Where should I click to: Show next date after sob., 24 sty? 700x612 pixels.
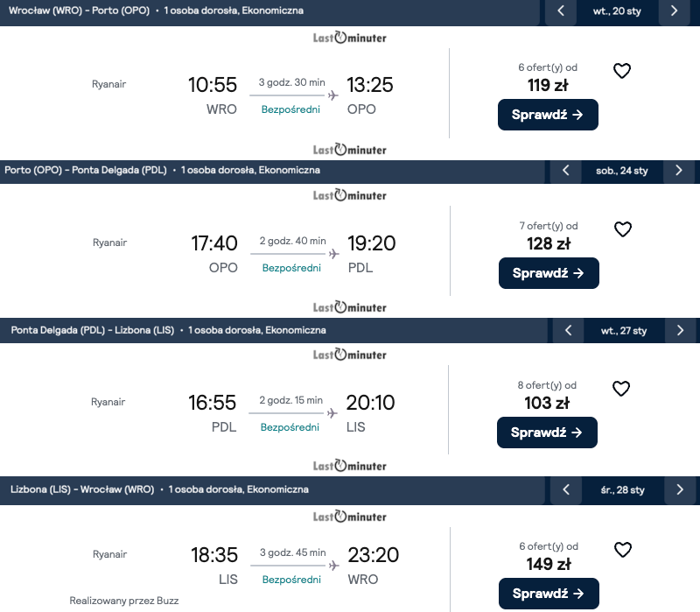pyautogui.click(x=679, y=171)
